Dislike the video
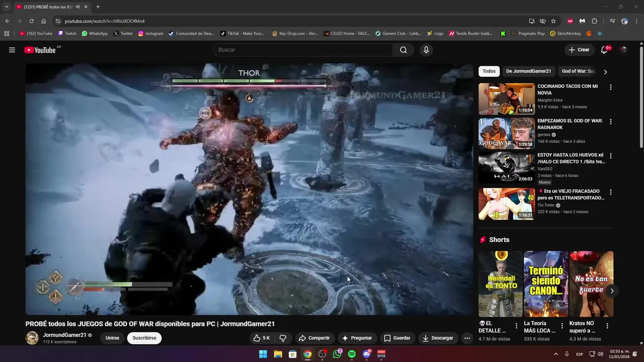Screen dimensions: 644x362 click(283, 338)
